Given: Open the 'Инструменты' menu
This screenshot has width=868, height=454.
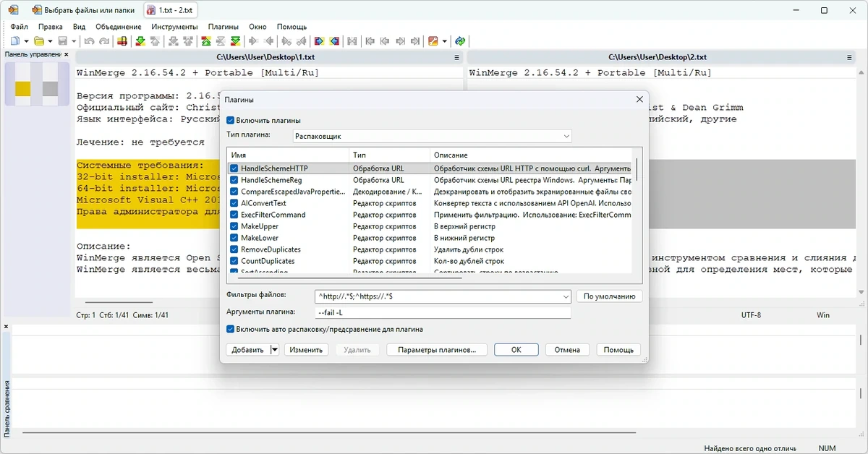Looking at the screenshot, I should [174, 27].
